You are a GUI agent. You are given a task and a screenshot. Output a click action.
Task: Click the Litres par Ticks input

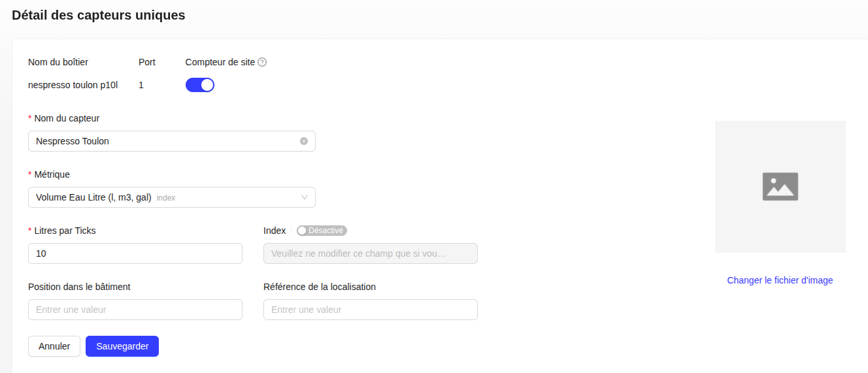coord(135,253)
